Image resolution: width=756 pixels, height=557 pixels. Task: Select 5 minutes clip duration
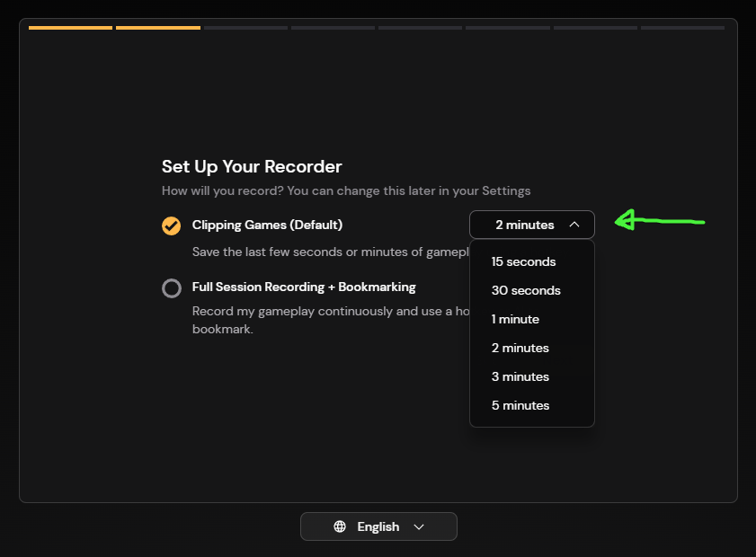[520, 406]
